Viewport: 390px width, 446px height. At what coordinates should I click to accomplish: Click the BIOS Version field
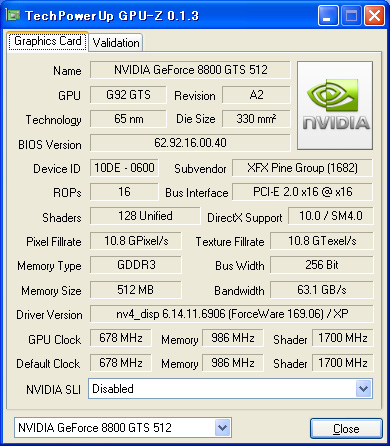tap(190, 143)
